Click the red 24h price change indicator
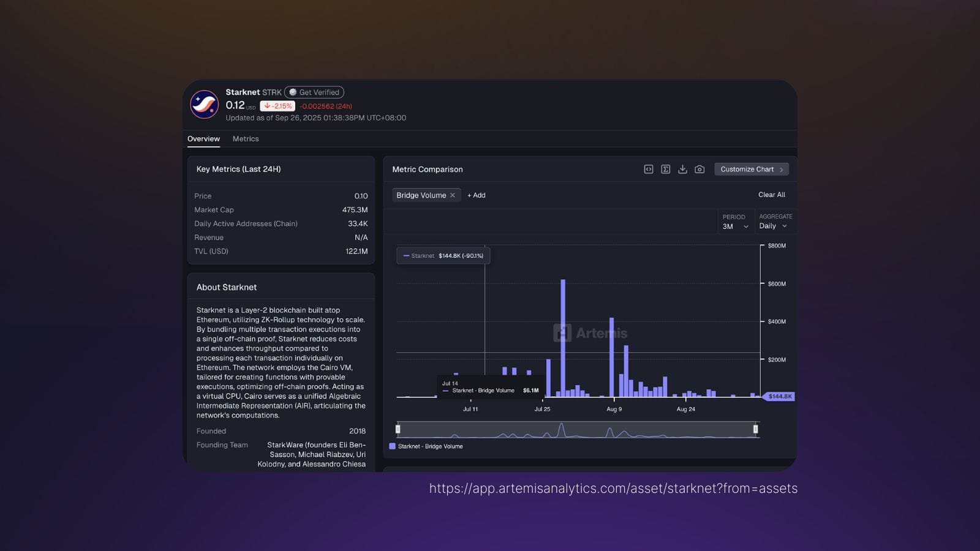Screen dimensions: 980x551 pyautogui.click(x=278, y=105)
